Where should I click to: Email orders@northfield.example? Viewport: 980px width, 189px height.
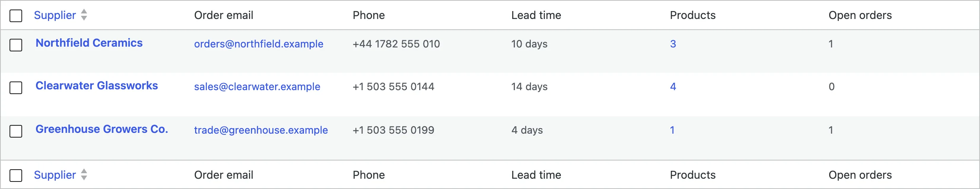[258, 44]
